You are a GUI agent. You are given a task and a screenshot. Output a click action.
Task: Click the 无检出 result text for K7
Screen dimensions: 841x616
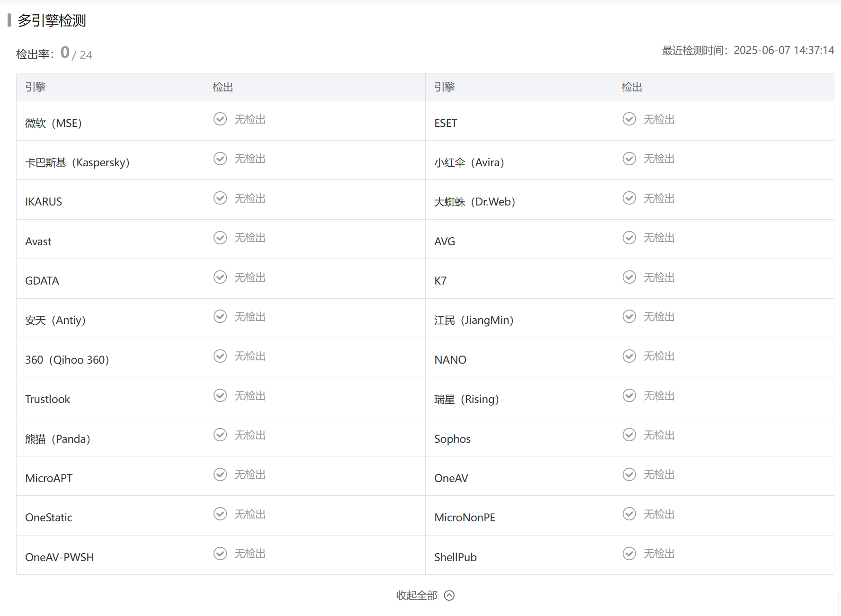pos(659,277)
